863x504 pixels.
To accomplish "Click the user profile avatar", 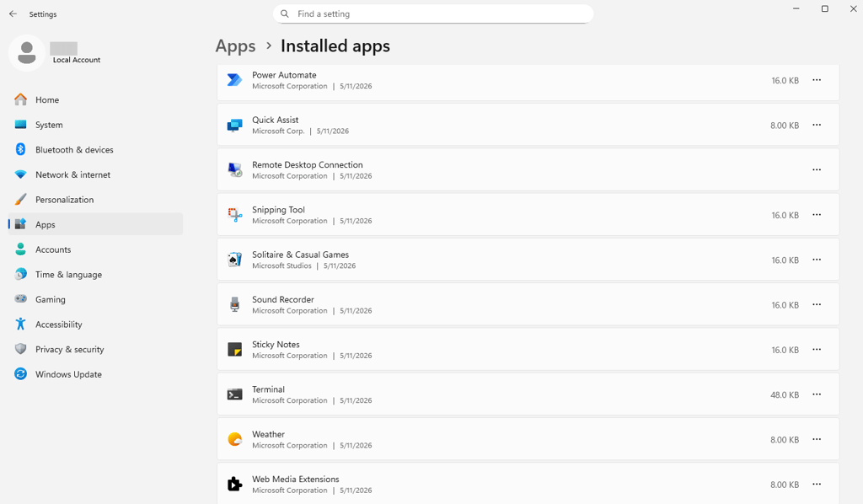I will coord(26,53).
